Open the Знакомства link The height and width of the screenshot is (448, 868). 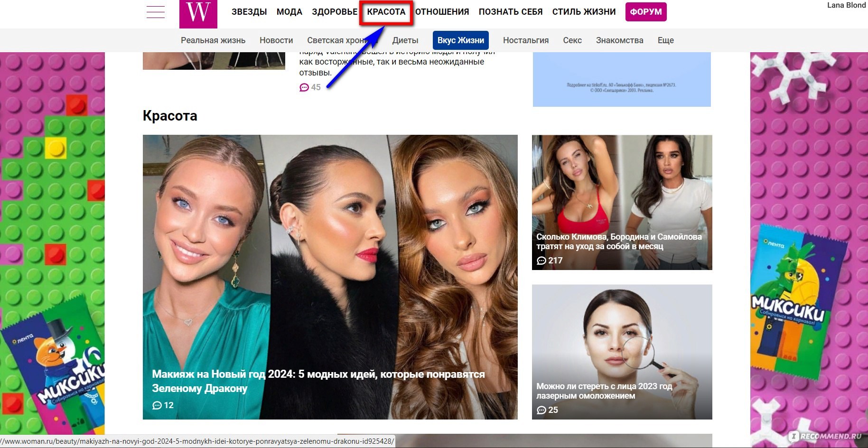(619, 40)
